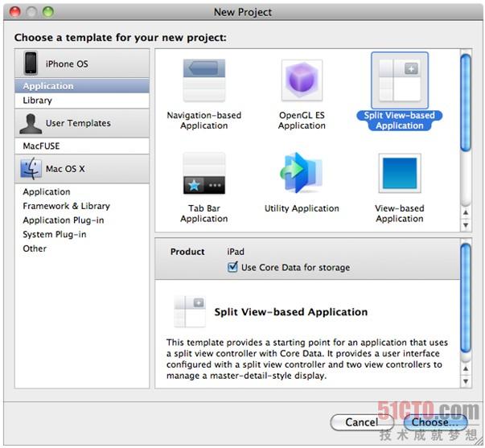This screenshot has height=448, width=485.
Task: Select the OpenGL ES Application template icon
Action: coord(302,80)
